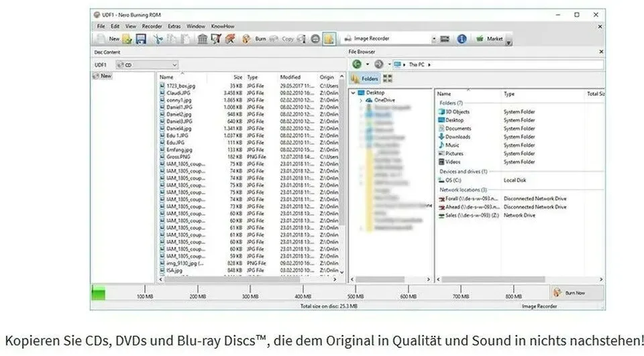Image resolution: width=644 pixels, height=356 pixels.
Task: Click the green disc capacity bar
Action: [x=99, y=293]
